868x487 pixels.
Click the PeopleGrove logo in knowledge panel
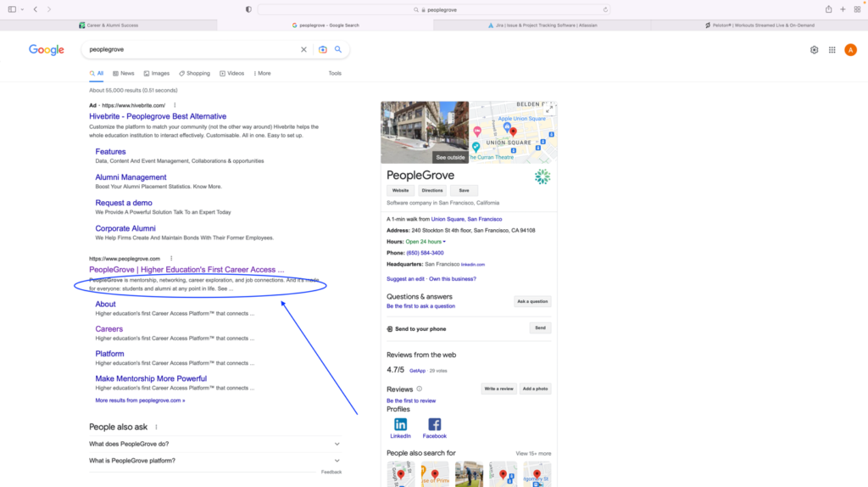[x=542, y=176]
